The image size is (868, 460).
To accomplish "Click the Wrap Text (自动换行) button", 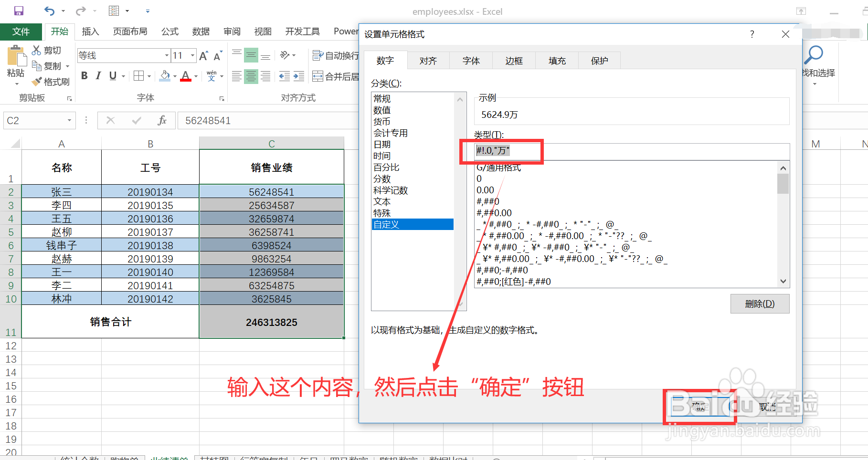I will click(x=335, y=55).
